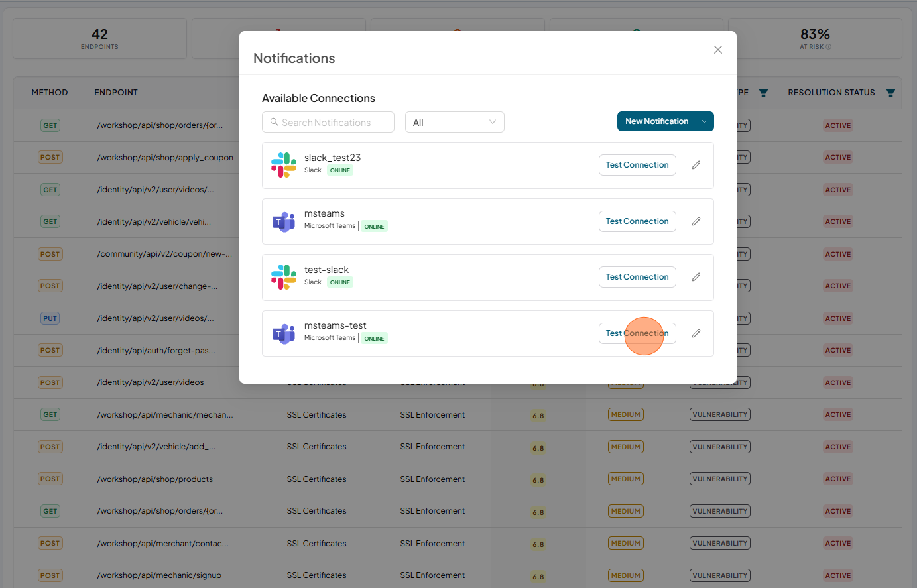Click pencil edit icon for msteams connection
The image size is (917, 588).
(x=696, y=221)
